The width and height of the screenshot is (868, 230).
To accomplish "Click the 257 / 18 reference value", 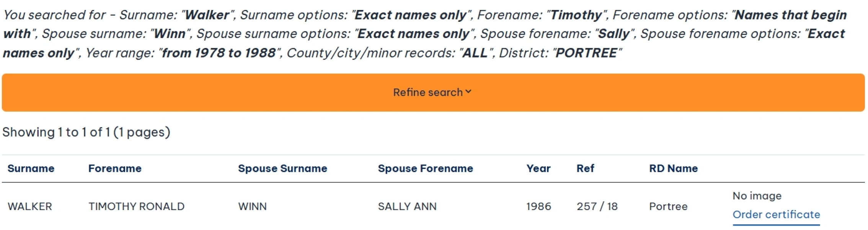I will pyautogui.click(x=597, y=207).
